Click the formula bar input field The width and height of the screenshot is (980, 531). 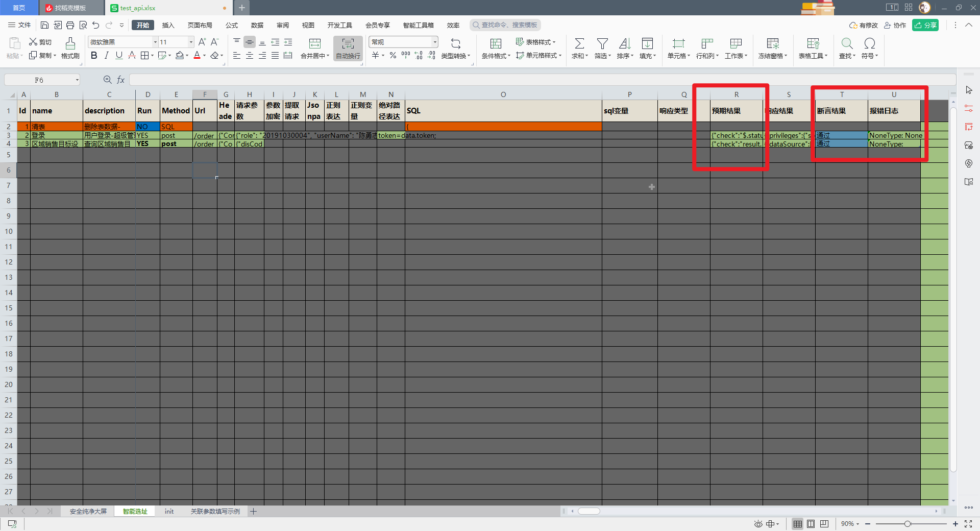pos(542,80)
